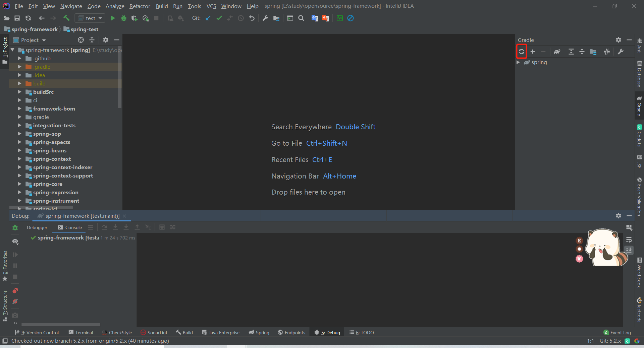Click locate target icon in Project panel
Image resolution: width=644 pixels, height=348 pixels.
(81, 40)
